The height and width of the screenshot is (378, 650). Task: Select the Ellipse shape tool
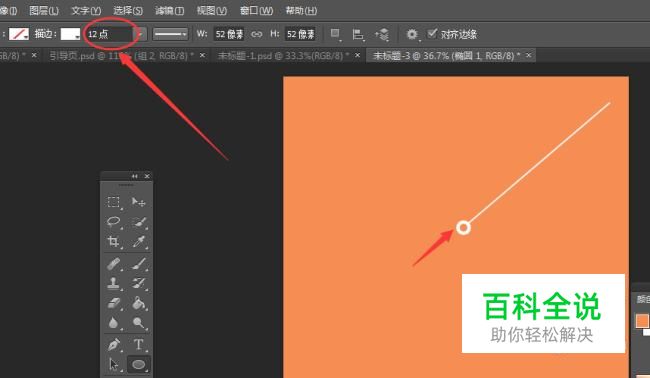coord(138,364)
